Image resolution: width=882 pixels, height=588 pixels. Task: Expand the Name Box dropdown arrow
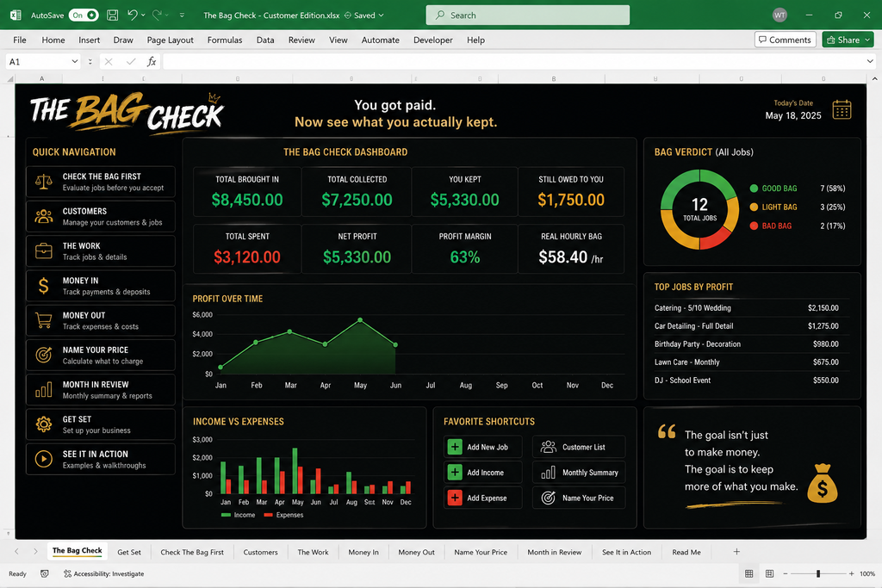[74, 61]
